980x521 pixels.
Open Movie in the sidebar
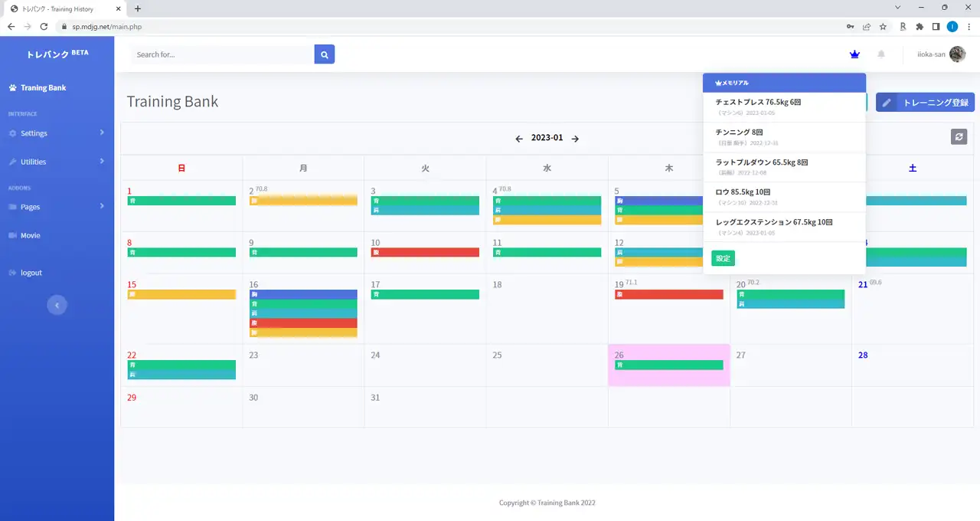point(30,235)
